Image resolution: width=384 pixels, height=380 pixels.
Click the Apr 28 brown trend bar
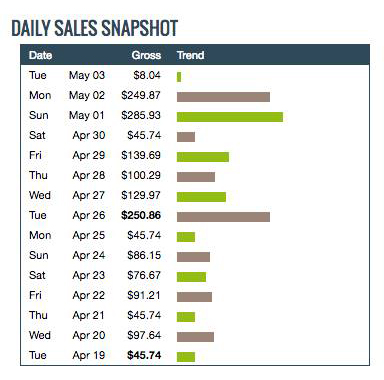[196, 177]
